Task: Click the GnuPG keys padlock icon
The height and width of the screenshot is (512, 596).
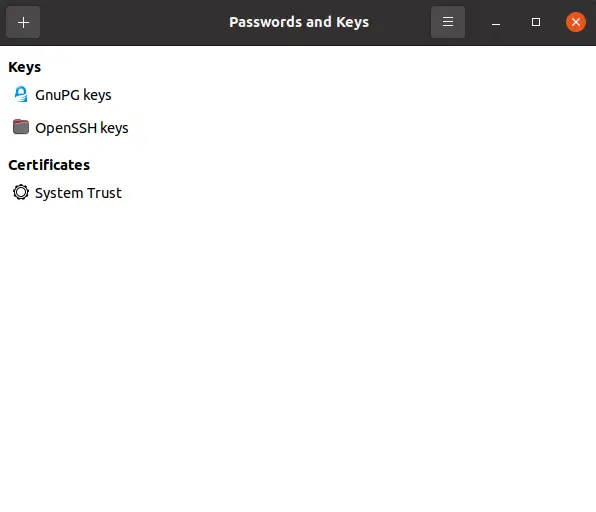Action: [x=21, y=94]
